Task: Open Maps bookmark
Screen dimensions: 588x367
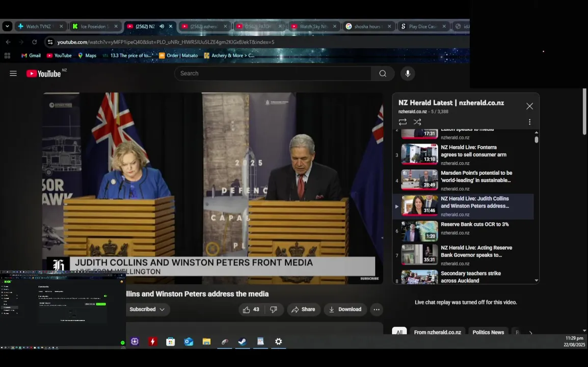Action: tap(87, 56)
